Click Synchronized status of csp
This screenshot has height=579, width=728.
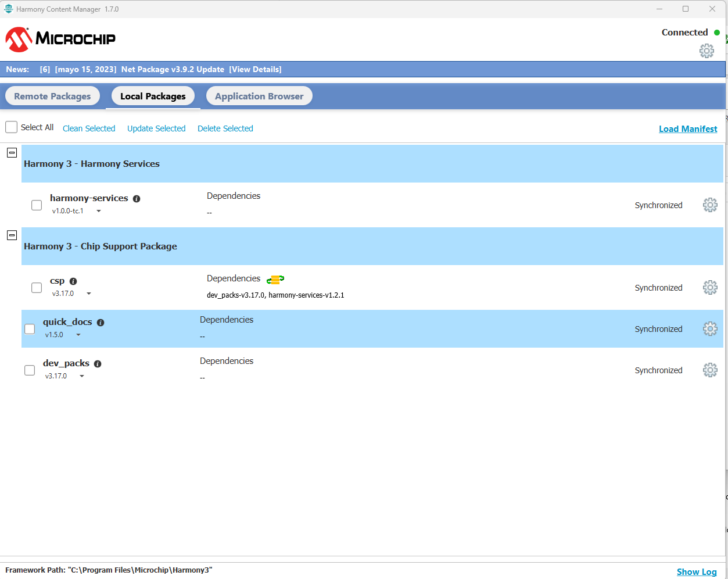[x=658, y=288]
